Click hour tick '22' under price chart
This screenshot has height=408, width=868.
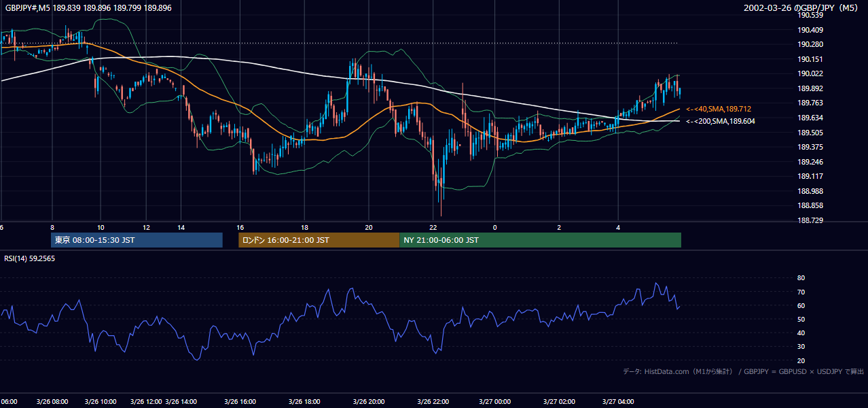pyautogui.click(x=433, y=227)
